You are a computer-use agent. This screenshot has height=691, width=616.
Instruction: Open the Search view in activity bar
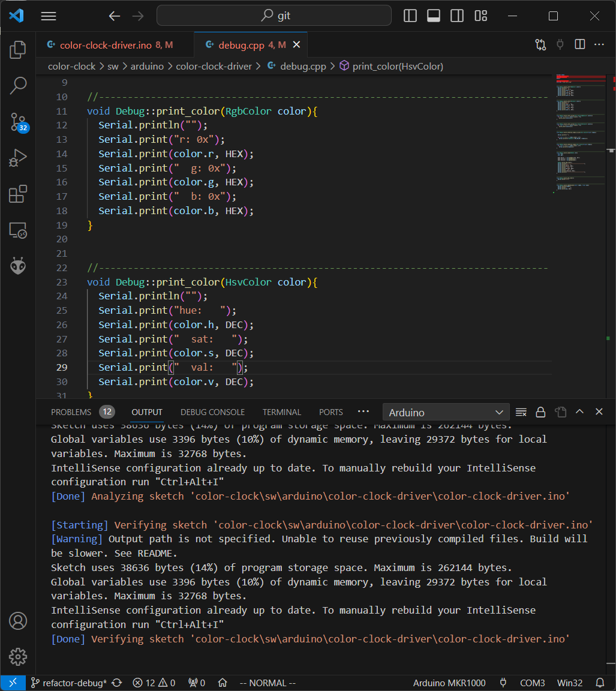[18, 86]
